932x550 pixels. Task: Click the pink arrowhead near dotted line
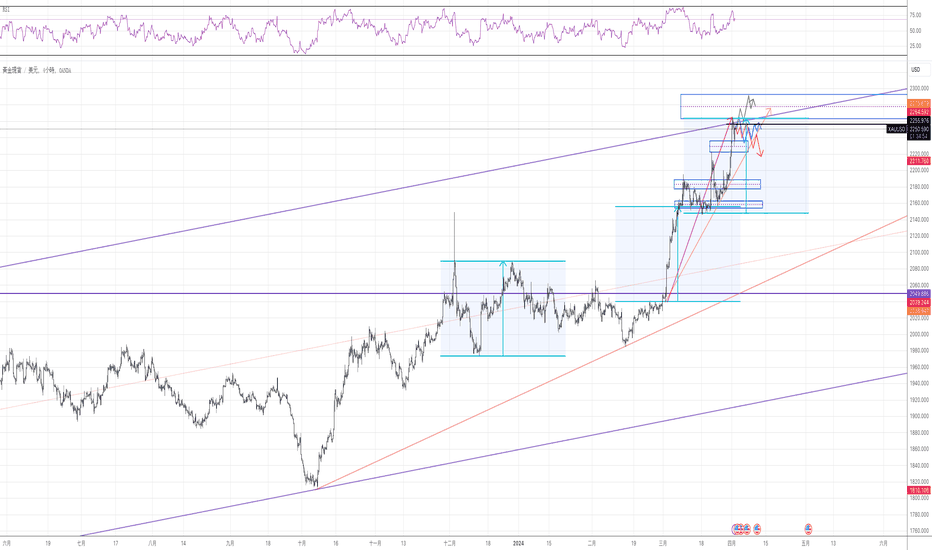point(768,110)
